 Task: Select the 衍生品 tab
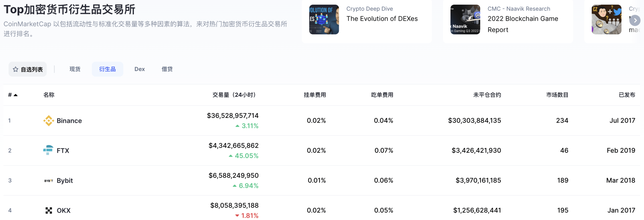point(107,69)
